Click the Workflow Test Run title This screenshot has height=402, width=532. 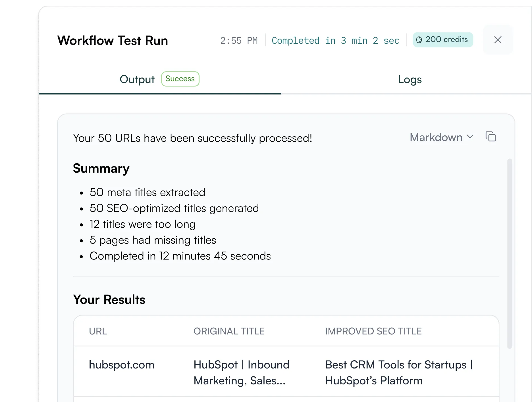click(113, 40)
